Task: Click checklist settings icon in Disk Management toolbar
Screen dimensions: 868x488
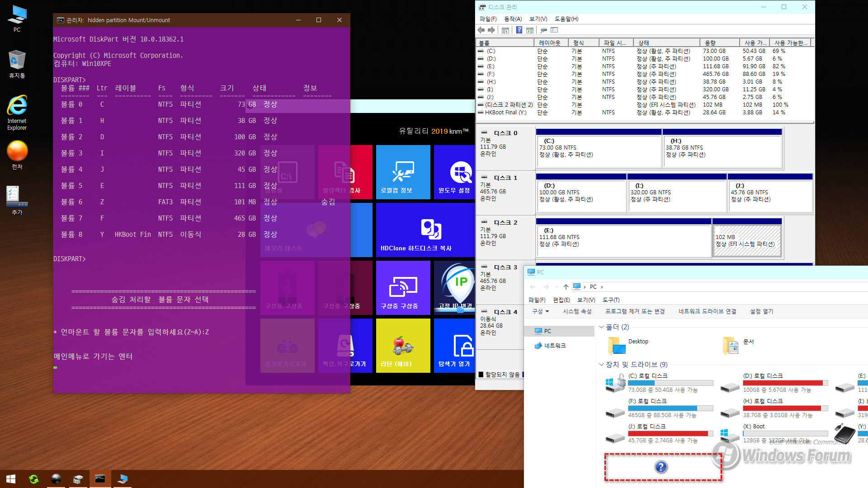Action: click(x=555, y=30)
